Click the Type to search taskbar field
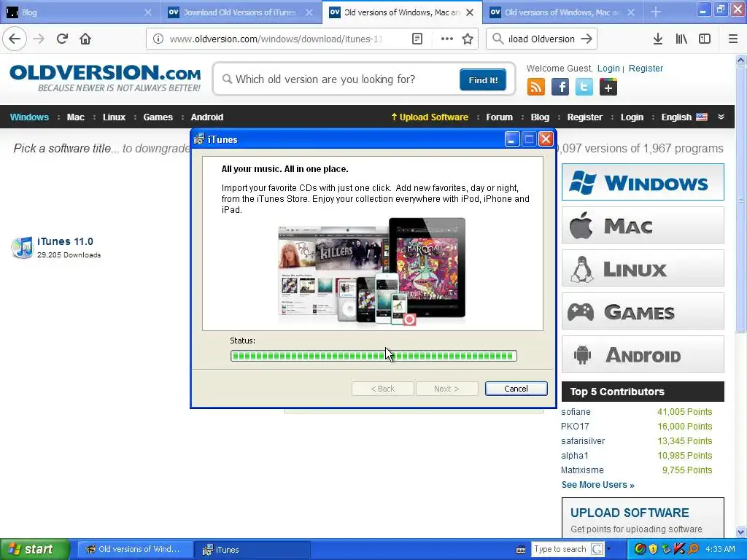747x560 pixels. [560, 549]
